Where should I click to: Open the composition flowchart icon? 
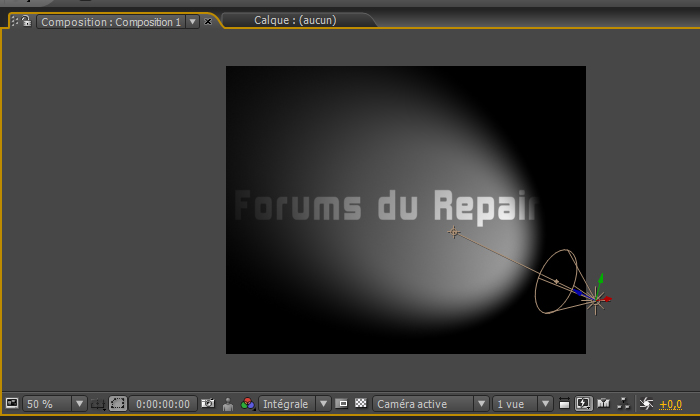(x=623, y=403)
